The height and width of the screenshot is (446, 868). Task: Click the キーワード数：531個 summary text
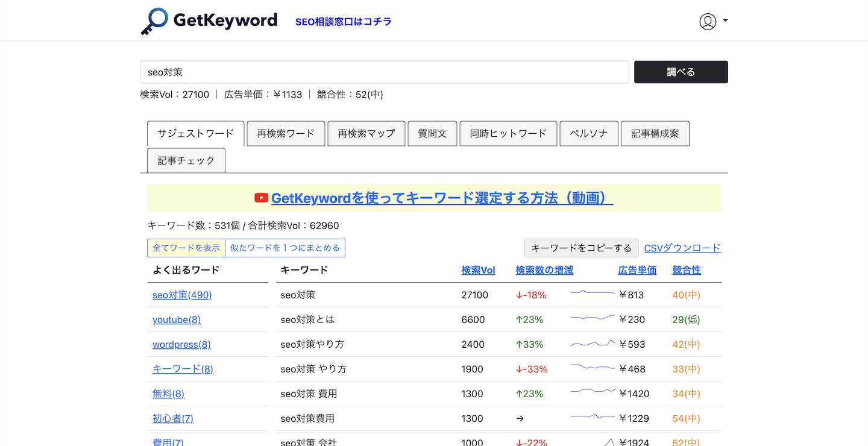pos(193,225)
